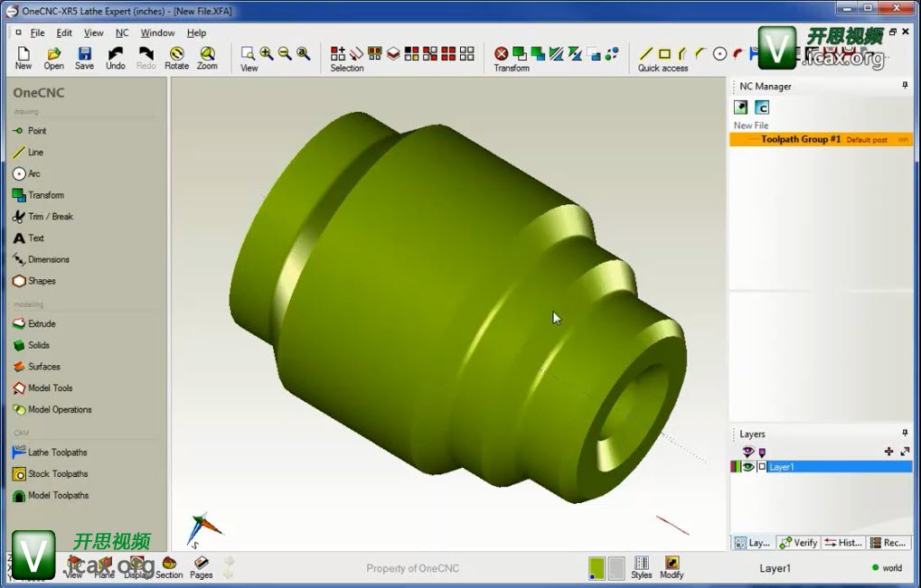Screen dimensions: 921x588
Task: Toggle Layer1 visibility eye icon
Action: pyautogui.click(x=748, y=467)
